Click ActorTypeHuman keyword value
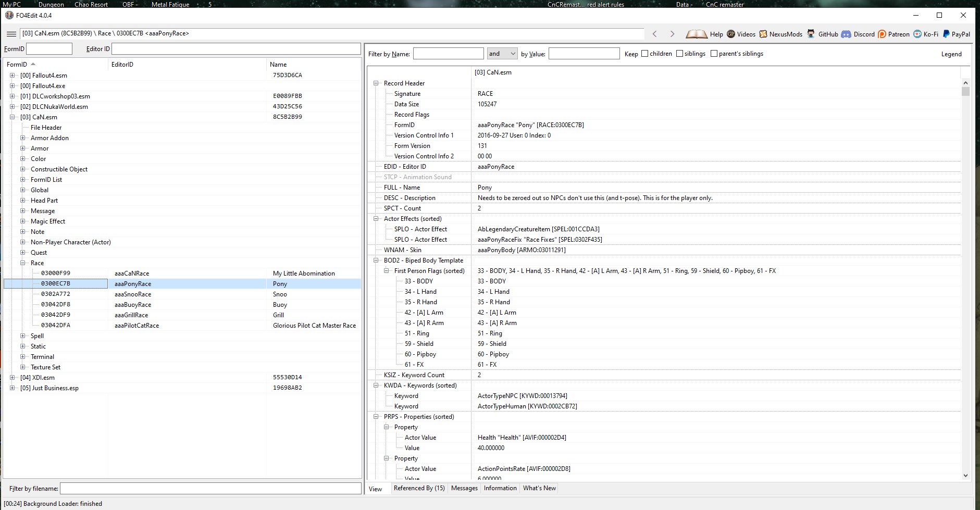980x510 pixels. 527,406
